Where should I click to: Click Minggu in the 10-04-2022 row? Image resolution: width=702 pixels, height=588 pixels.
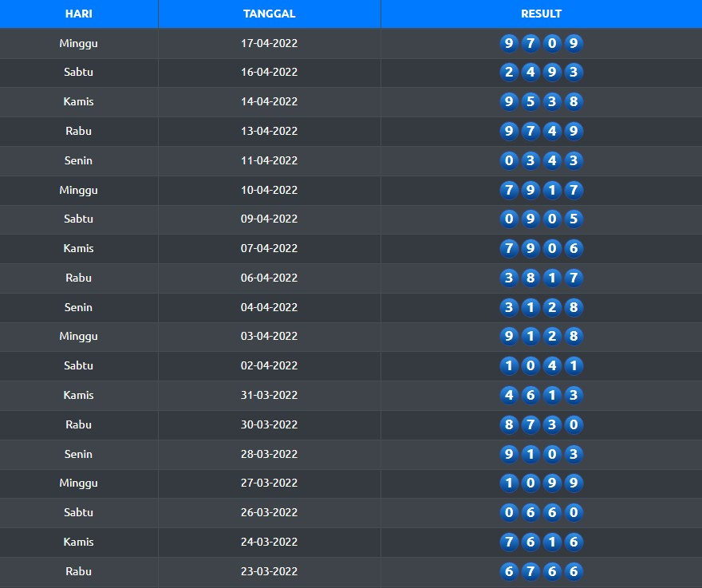pyautogui.click(x=79, y=191)
